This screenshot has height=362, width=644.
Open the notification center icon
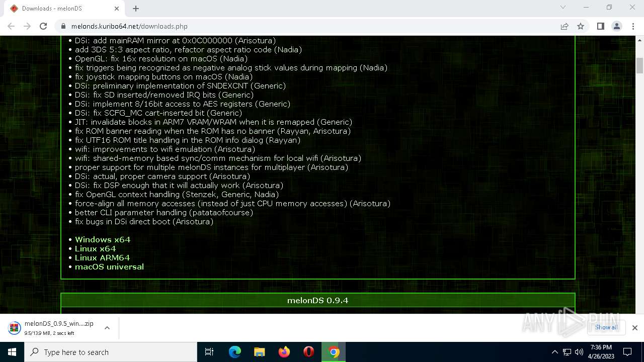[x=627, y=352]
